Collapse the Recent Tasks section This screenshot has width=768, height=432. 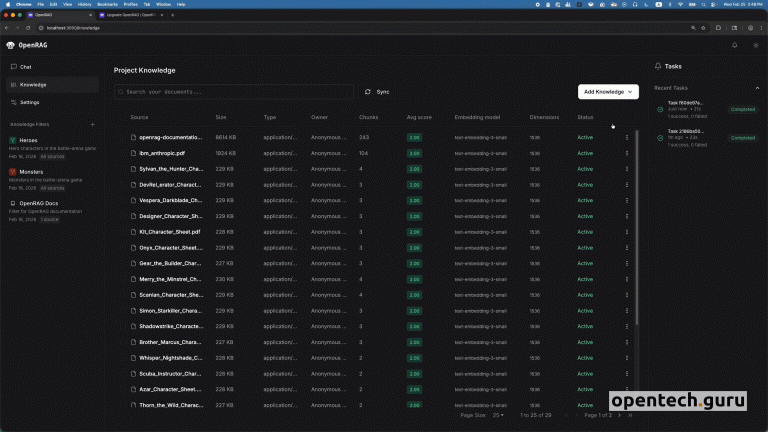click(x=756, y=88)
